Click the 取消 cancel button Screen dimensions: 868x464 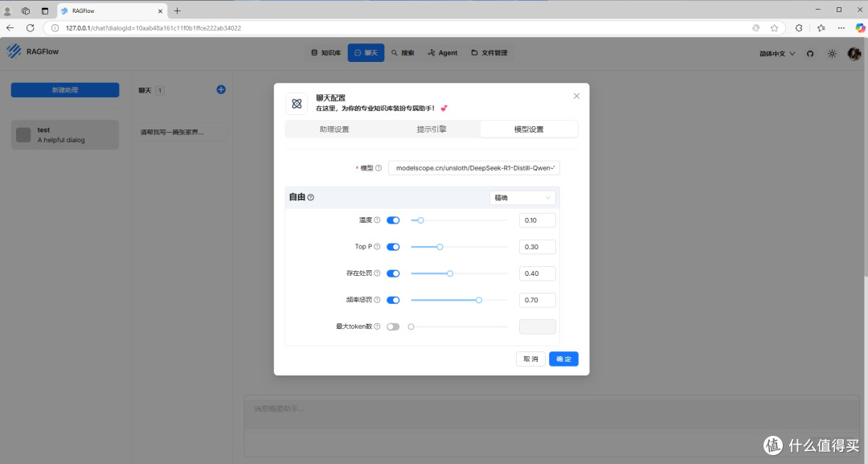(530, 359)
